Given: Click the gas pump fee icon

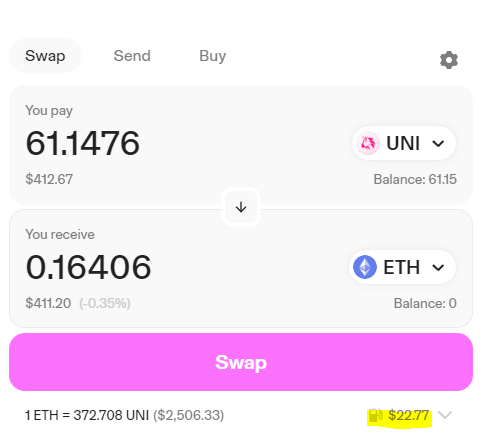Looking at the screenshot, I should (x=376, y=415).
